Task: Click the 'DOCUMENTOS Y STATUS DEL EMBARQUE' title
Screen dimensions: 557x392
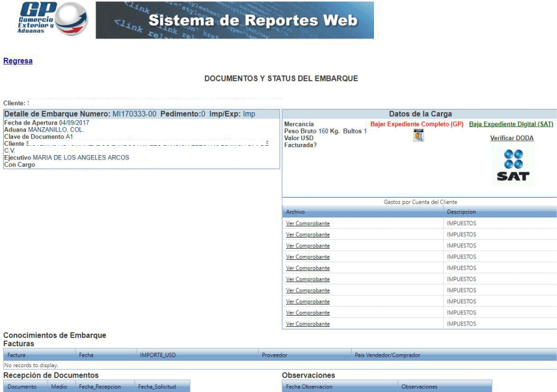Action: click(x=281, y=79)
